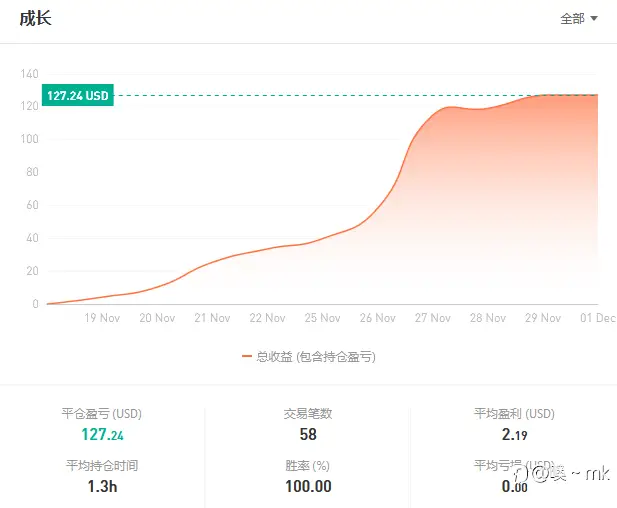Select the 22 Nov axis date
This screenshot has width=617, height=508.
[267, 318]
